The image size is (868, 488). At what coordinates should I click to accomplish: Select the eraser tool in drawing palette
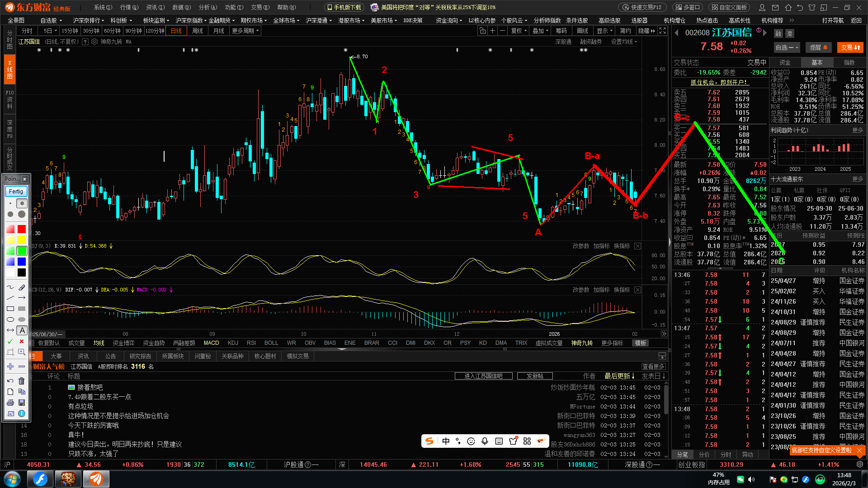(21, 287)
